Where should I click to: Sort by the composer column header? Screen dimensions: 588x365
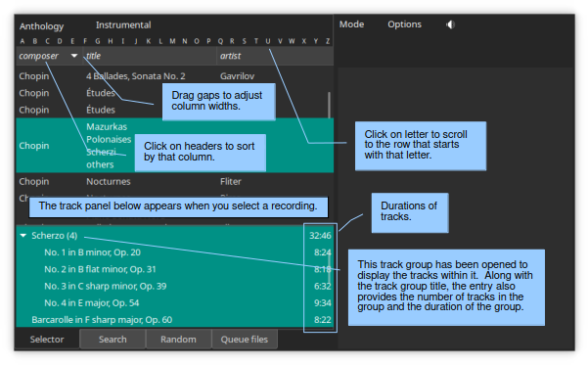38,56
